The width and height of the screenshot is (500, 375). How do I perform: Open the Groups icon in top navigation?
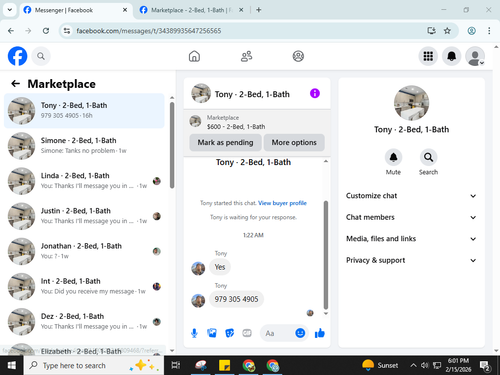point(298,56)
